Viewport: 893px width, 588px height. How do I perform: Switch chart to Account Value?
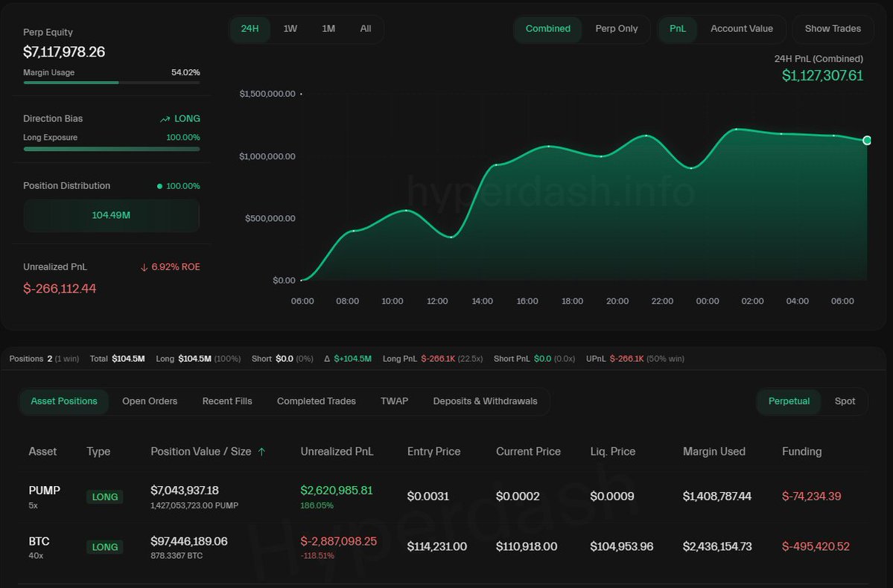(x=742, y=29)
